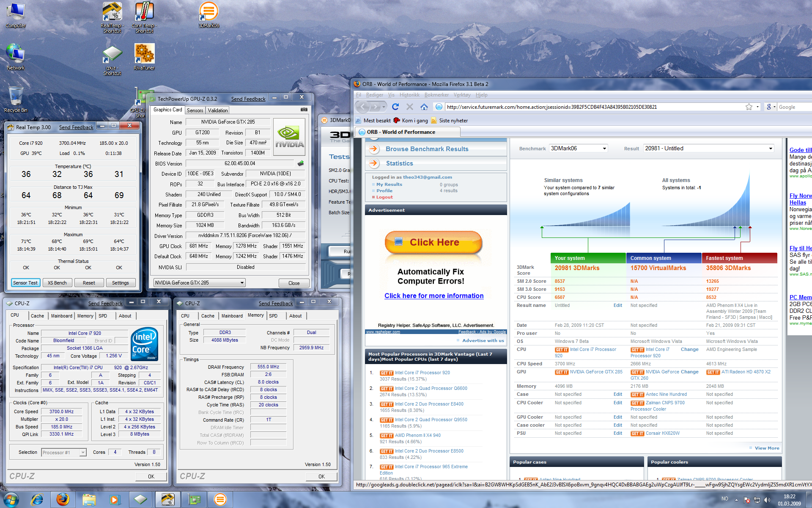Switch to the GPU-Z Sensors tab
This screenshot has height=508, width=812.
[x=195, y=110]
